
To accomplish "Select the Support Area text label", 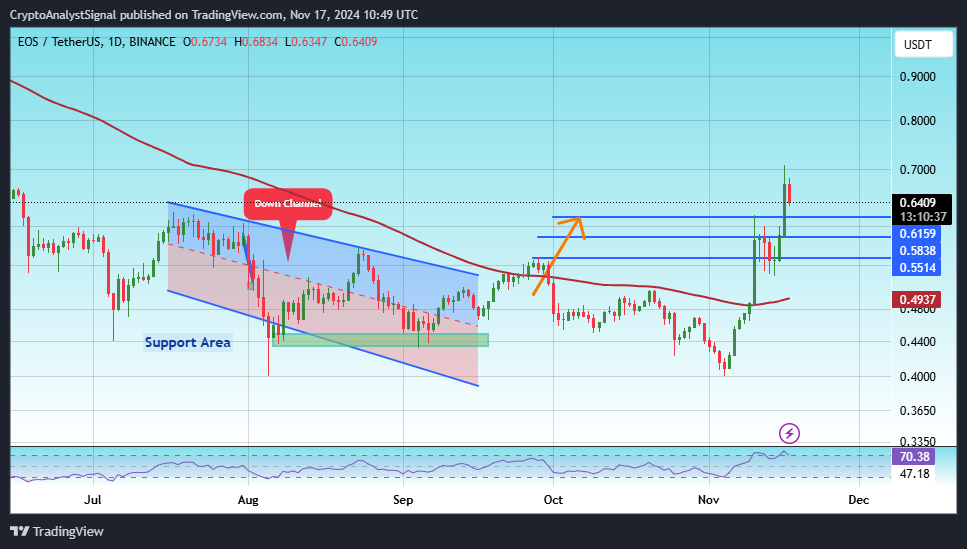I will [x=187, y=342].
